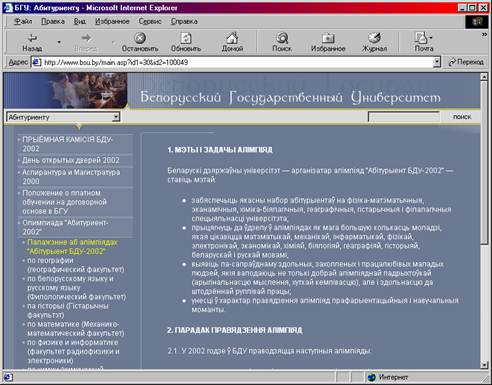Click heading "2. ПАРАДАК ПРАВЯДЗЕННЯ АЛІМПІЯД"
492x385 pixels.
pyautogui.click(x=235, y=330)
